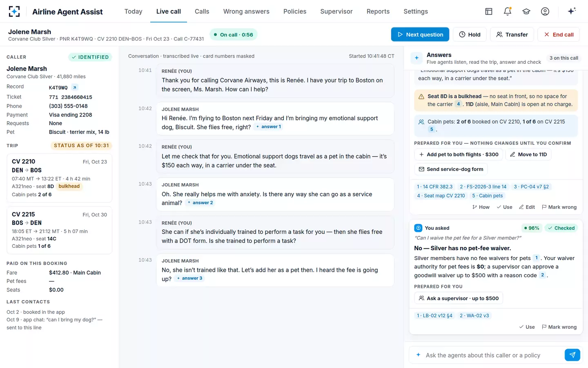The width and height of the screenshot is (588, 368).
Task: Select the CV 2215 BOS to DEN trip card
Action: click(60, 230)
